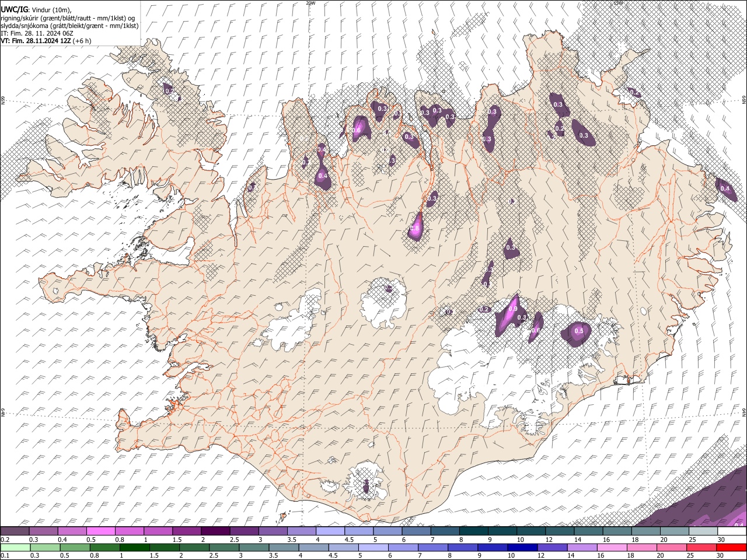The width and height of the screenshot is (747, 560).
Task: Click the grey-green rain swatch marked 3
Action: pyautogui.click(x=253, y=547)
